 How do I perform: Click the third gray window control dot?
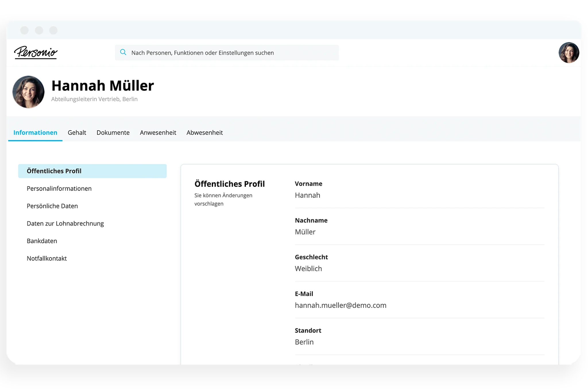pos(53,30)
